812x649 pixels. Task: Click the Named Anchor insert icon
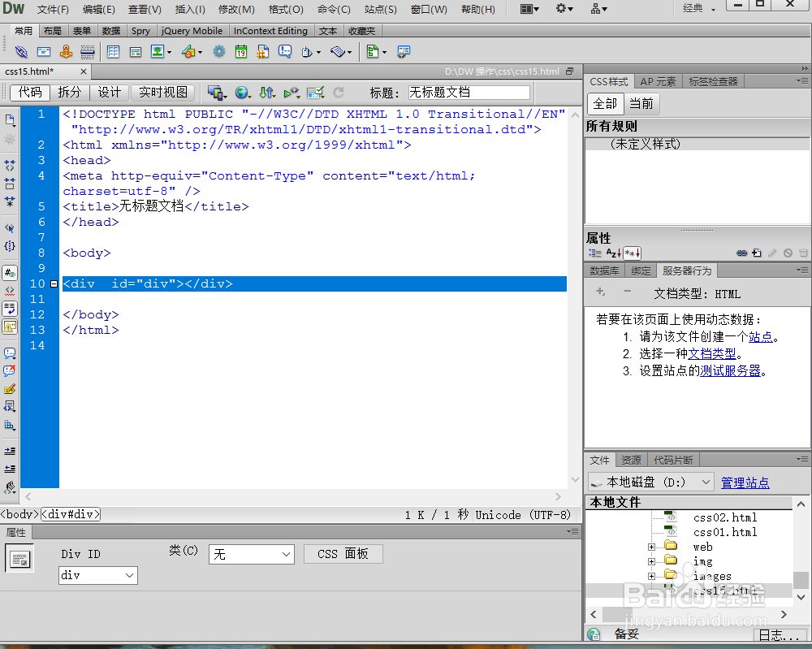tap(66, 51)
